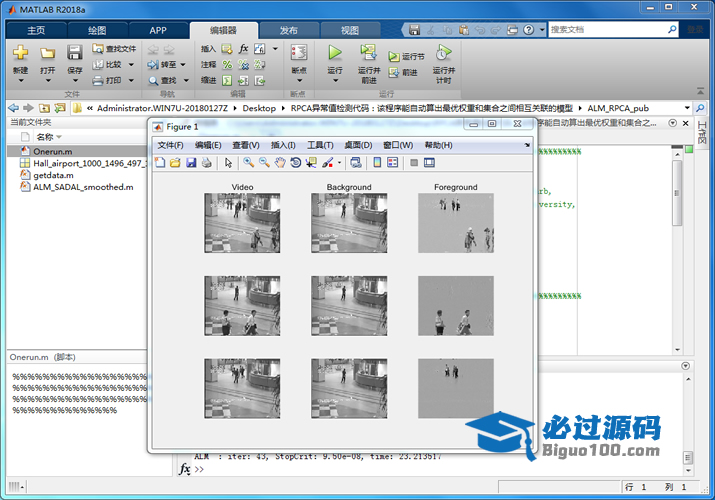Run the script with green Run arrow

(335, 53)
